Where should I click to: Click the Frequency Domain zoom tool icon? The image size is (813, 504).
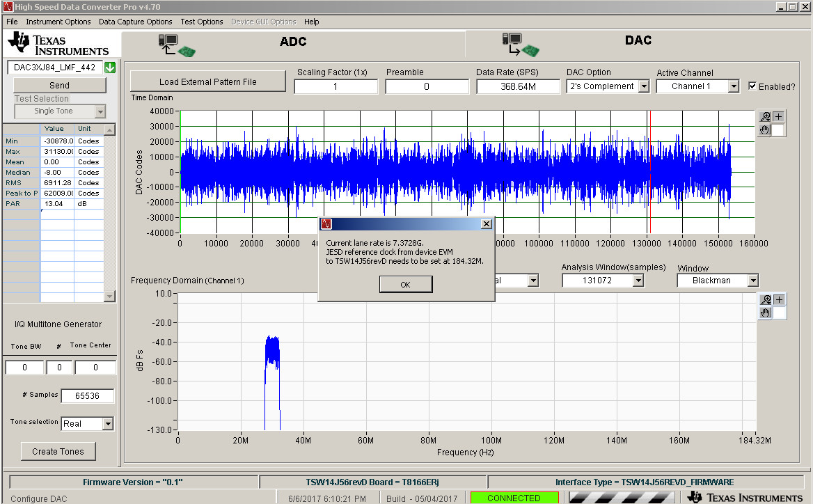click(766, 300)
